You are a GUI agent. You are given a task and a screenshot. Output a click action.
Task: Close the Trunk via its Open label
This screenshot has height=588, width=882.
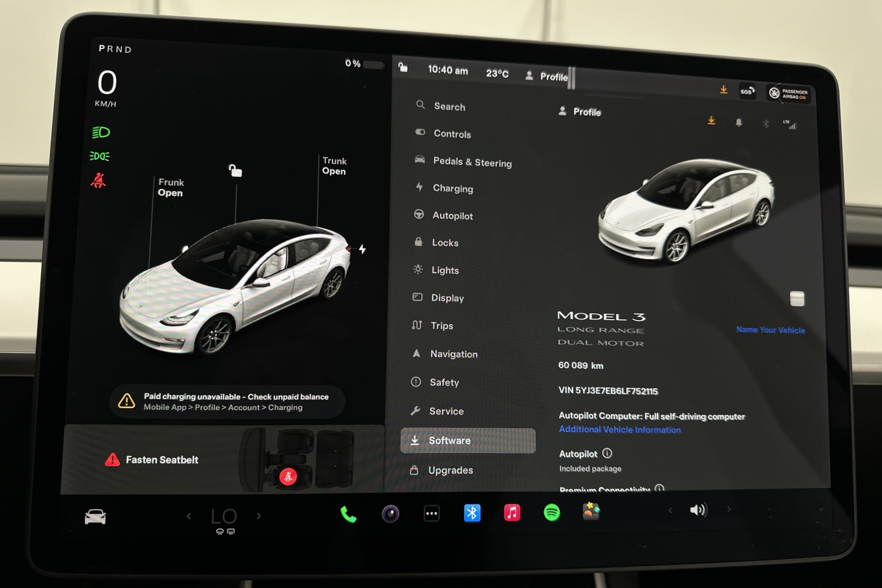[334, 171]
